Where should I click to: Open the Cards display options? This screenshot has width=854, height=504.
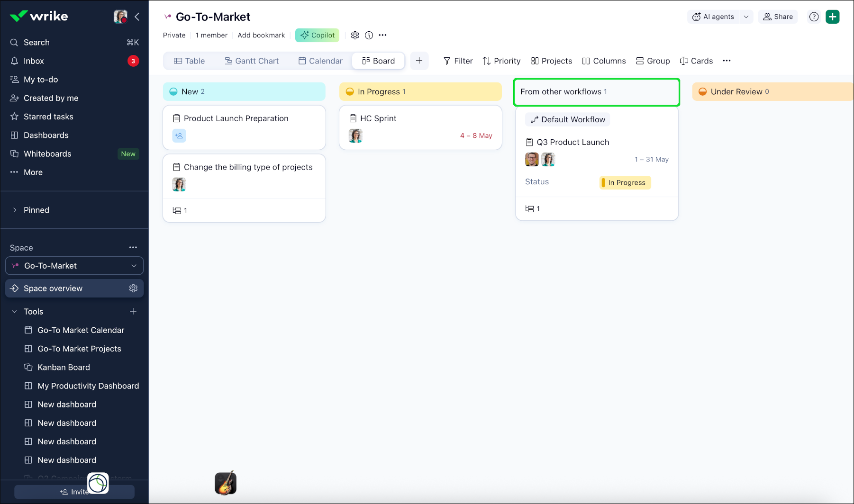(x=696, y=61)
